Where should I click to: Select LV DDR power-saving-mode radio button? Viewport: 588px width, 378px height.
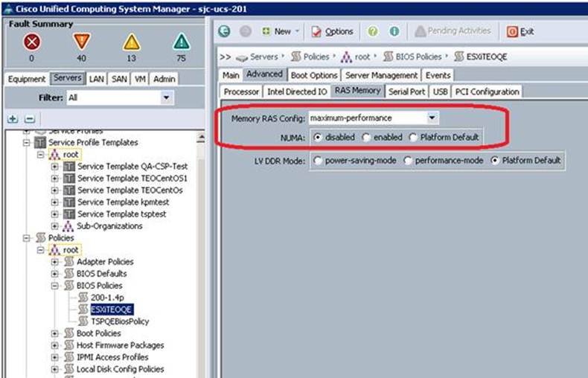pyautogui.click(x=317, y=161)
